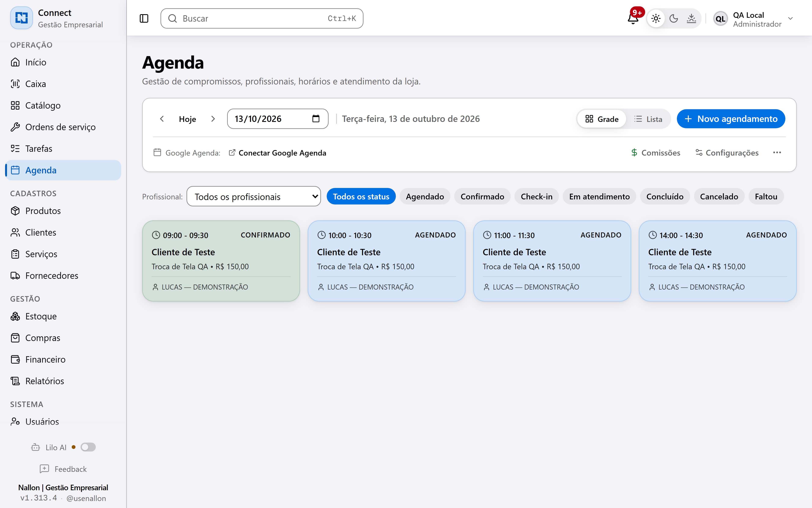Click the Feedback link

point(63,469)
